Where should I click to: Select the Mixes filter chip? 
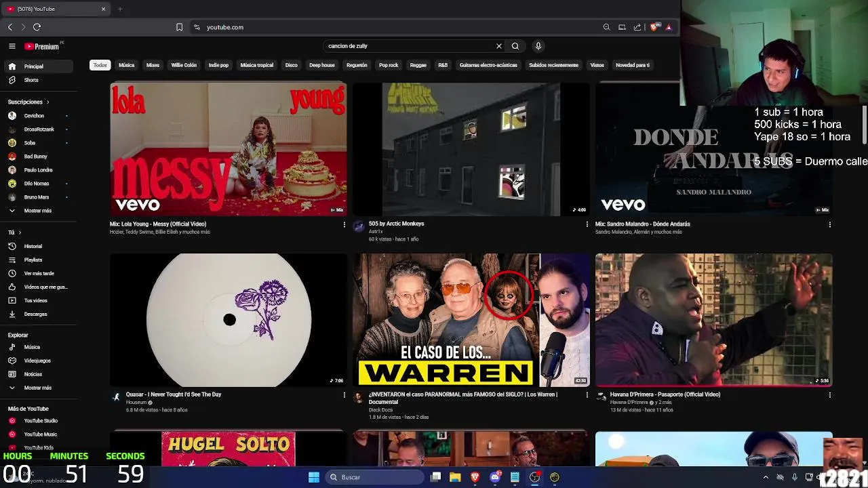(153, 65)
